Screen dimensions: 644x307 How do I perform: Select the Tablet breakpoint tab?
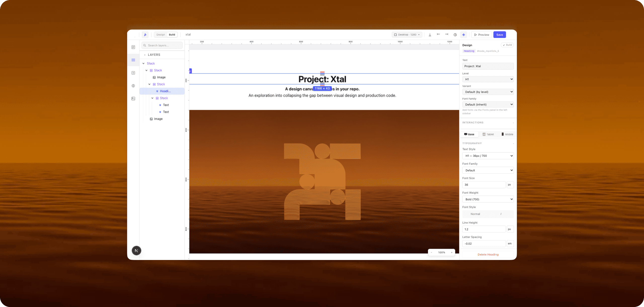coord(488,134)
